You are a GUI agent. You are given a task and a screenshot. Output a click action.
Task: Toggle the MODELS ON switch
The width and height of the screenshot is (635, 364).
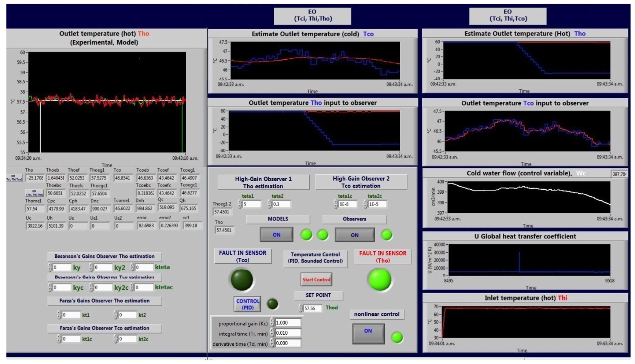(276, 235)
